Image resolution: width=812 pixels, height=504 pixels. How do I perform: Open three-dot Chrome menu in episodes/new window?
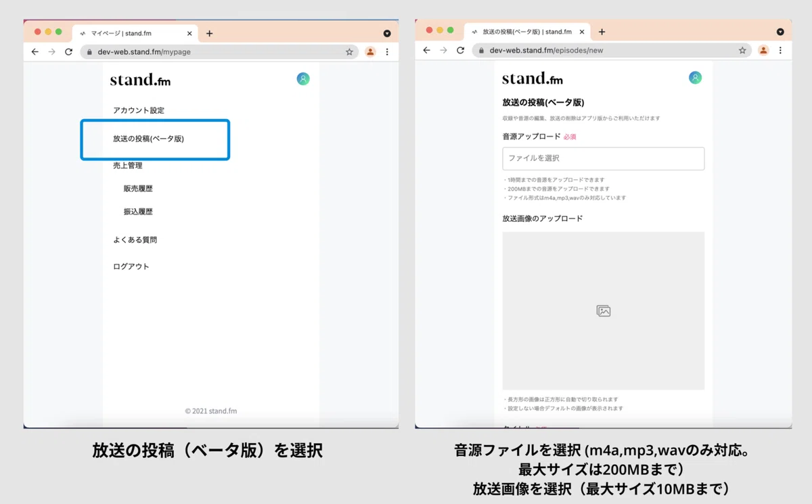pyautogui.click(x=780, y=50)
